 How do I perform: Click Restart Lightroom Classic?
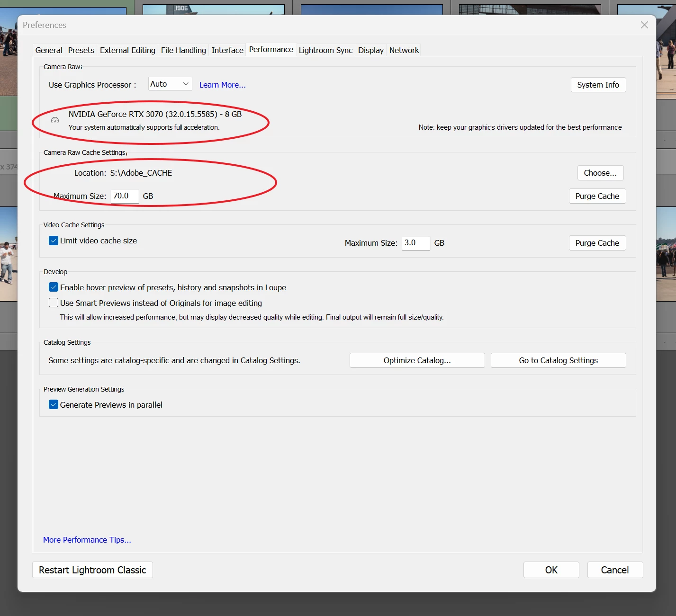pos(92,570)
